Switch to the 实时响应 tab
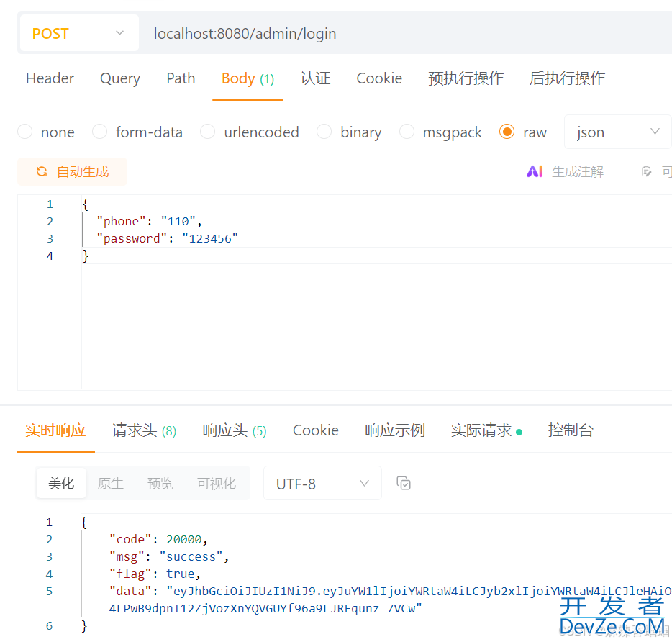Viewport: 672px width, 642px height. tap(55, 430)
